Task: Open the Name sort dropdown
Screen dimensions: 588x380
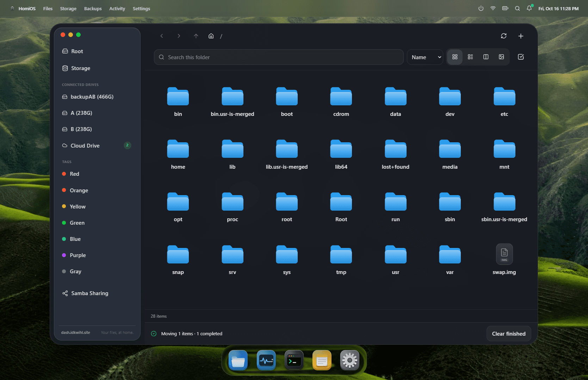Action: (425, 57)
